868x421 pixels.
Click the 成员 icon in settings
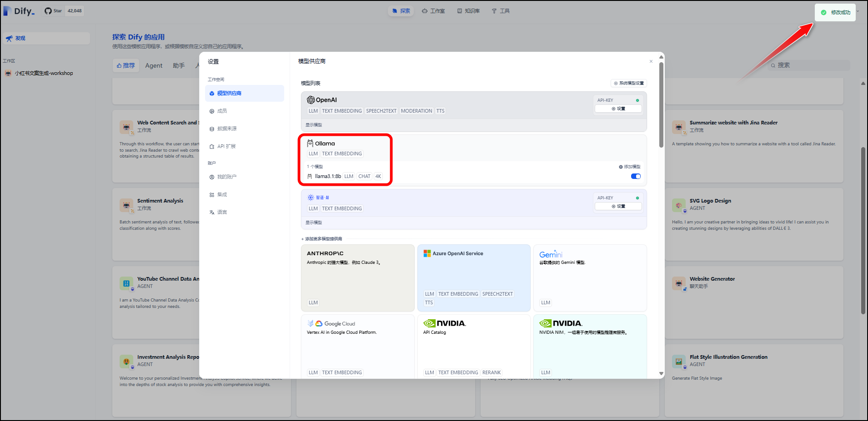point(212,111)
